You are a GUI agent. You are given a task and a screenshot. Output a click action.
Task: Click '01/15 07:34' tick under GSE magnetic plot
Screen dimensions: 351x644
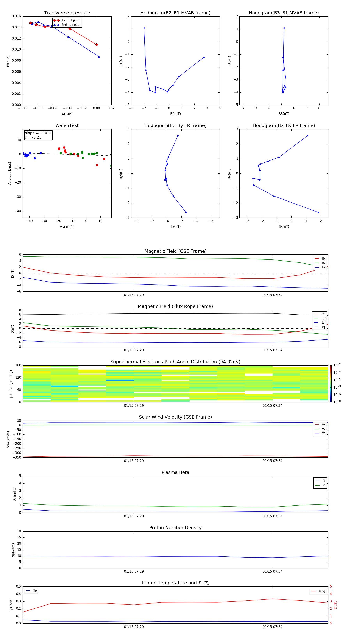tap(272, 295)
